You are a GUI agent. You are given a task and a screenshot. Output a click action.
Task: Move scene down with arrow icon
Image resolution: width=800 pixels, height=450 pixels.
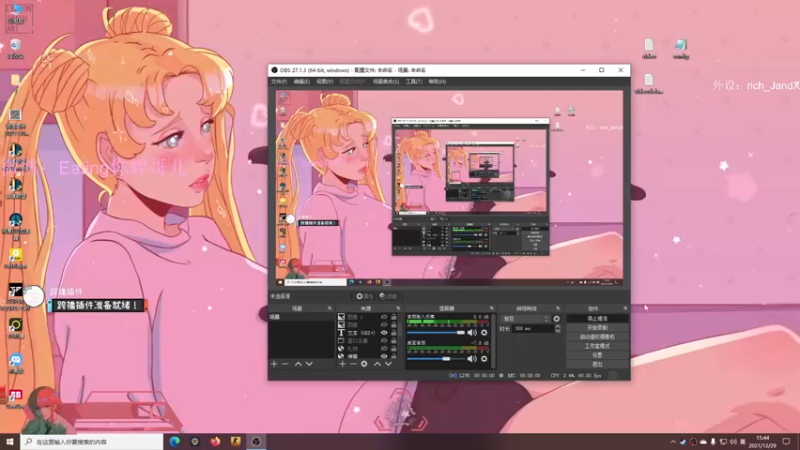[x=309, y=364]
